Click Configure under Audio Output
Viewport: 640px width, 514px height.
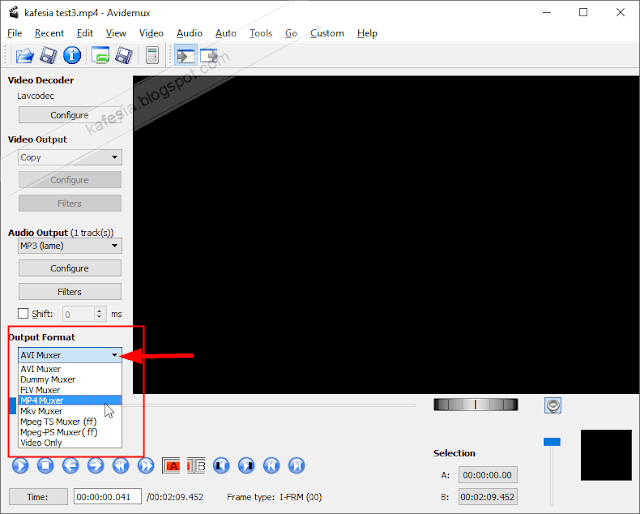tap(70, 268)
